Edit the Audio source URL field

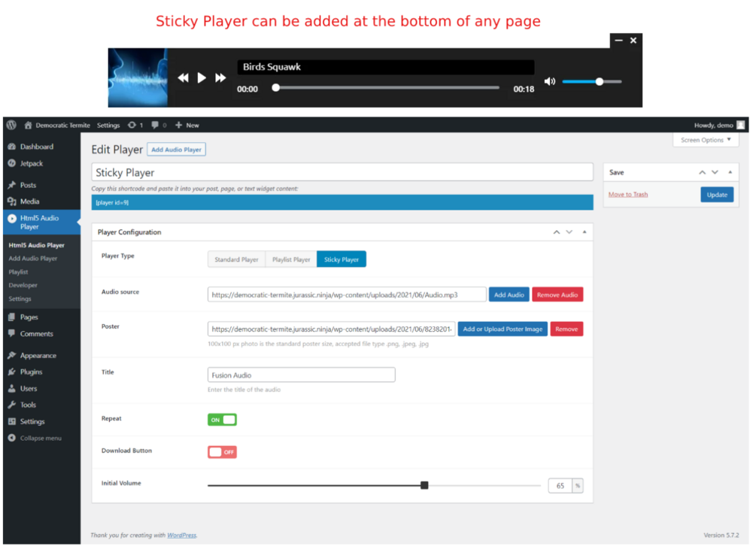pos(347,295)
